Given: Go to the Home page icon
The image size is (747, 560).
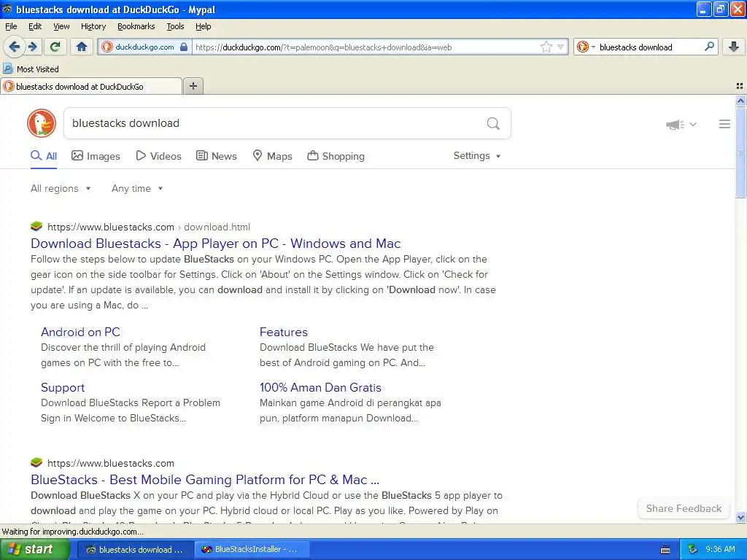Looking at the screenshot, I should [82, 47].
